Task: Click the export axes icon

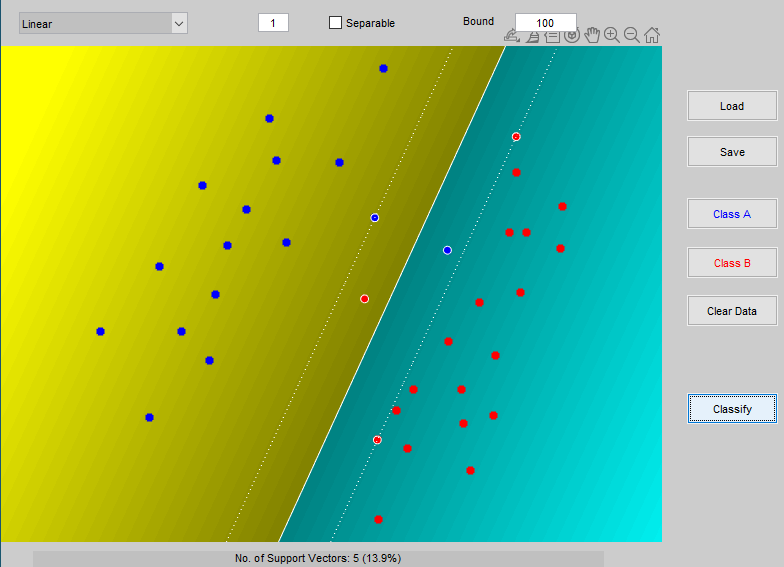Action: coord(512,35)
